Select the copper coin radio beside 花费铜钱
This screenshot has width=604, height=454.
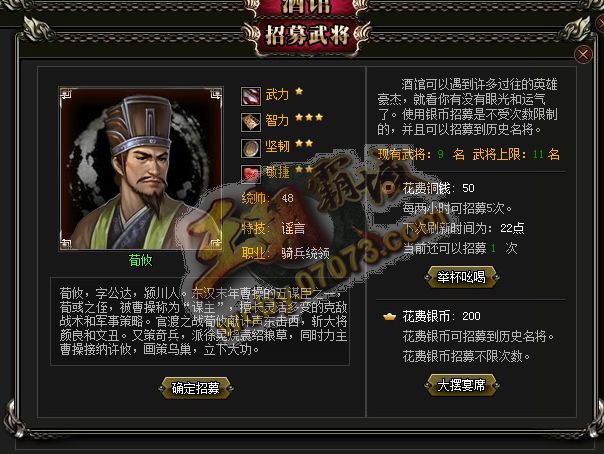point(389,188)
